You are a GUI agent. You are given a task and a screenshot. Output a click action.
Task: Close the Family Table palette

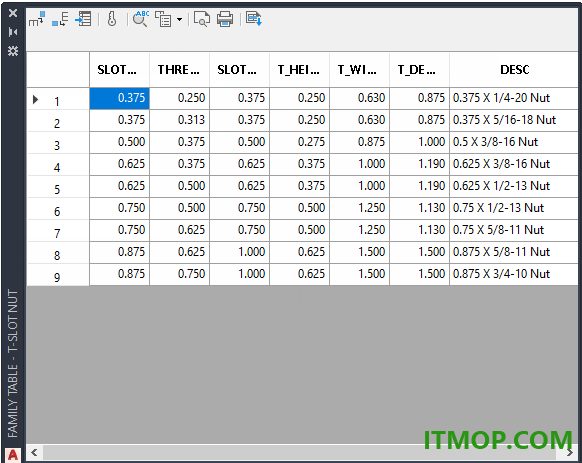pyautogui.click(x=13, y=13)
